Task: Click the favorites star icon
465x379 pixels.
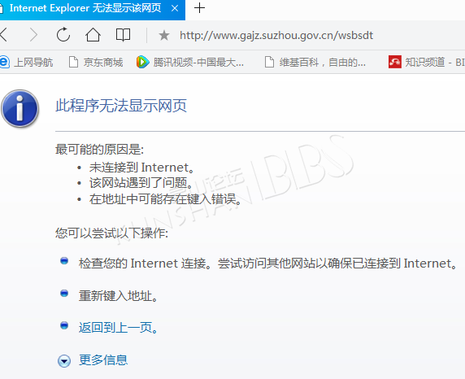Action: click(164, 35)
